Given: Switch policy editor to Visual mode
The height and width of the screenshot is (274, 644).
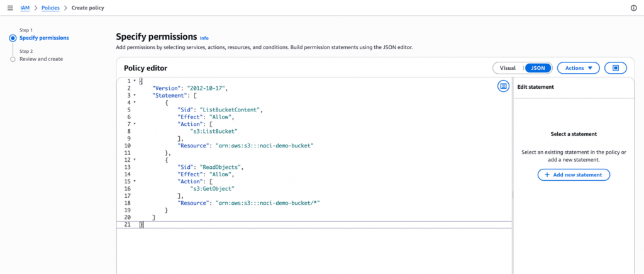Looking at the screenshot, I should 508,68.
